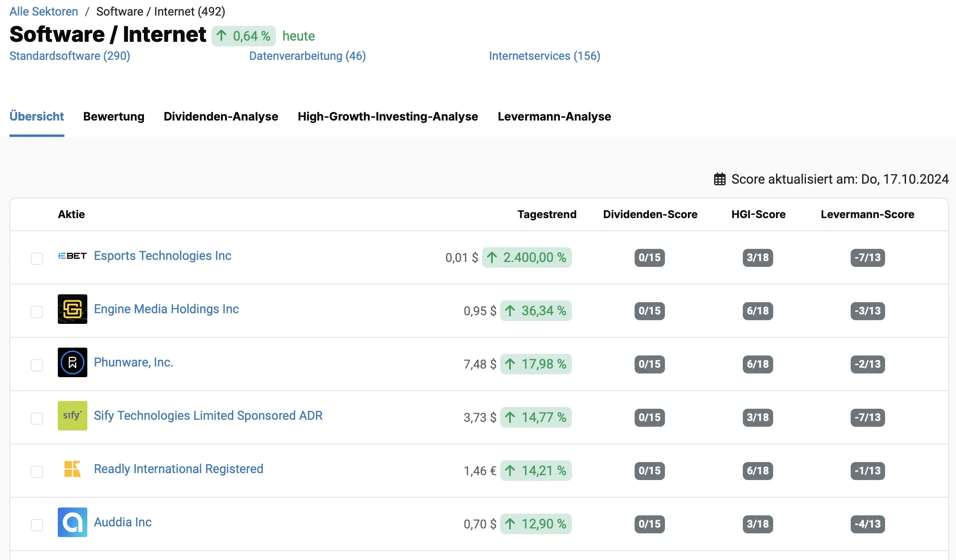
Task: Click the 12,90 % trend badge
Action: click(x=536, y=524)
